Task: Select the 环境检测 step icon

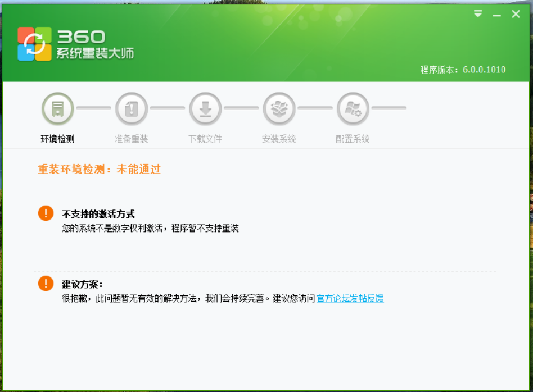Action: tap(57, 109)
